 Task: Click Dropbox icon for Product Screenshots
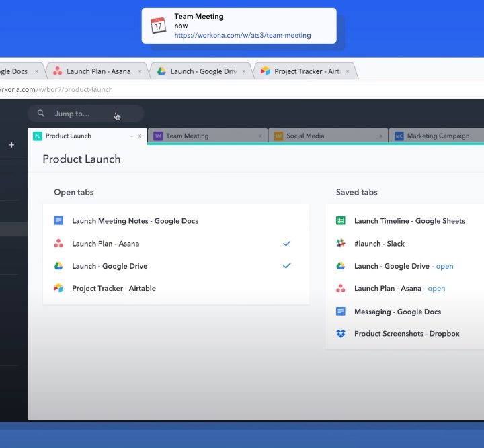pos(340,334)
